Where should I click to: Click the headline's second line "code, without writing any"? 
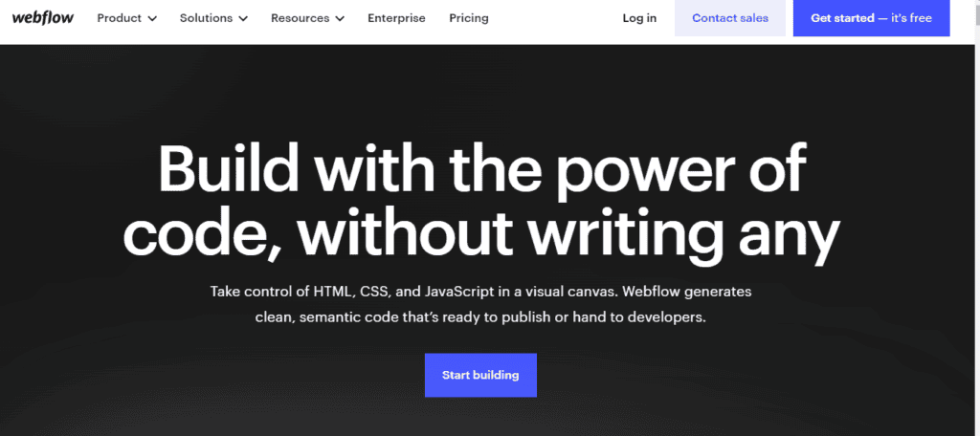[482, 232]
